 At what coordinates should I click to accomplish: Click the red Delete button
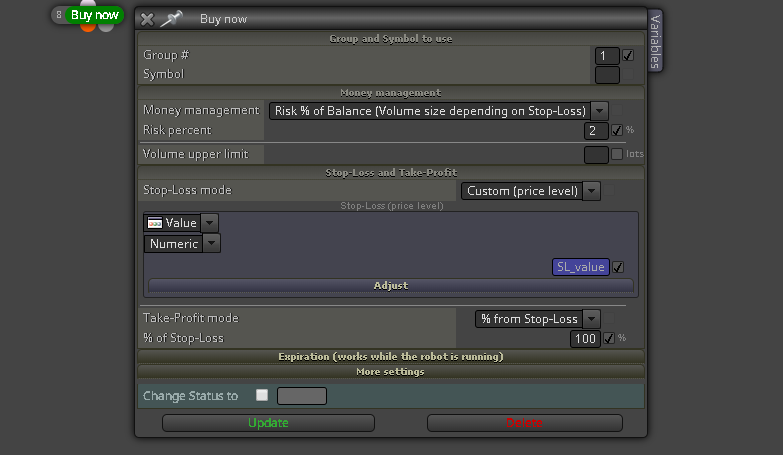click(x=525, y=423)
